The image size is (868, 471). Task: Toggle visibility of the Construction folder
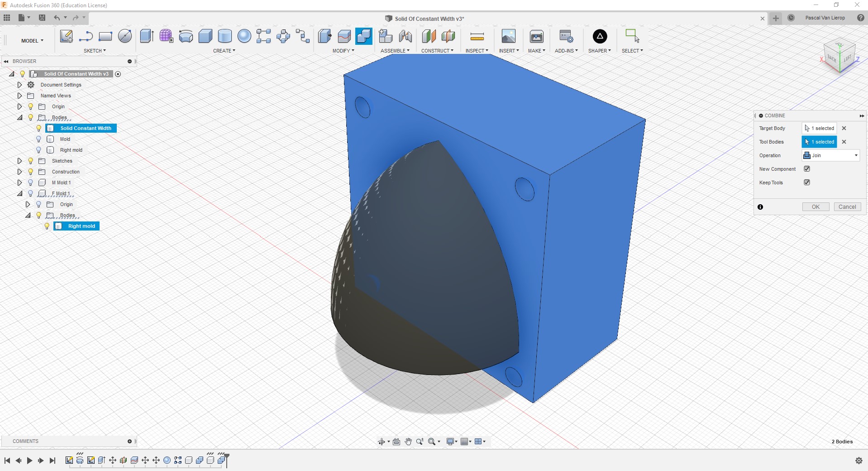click(31, 172)
